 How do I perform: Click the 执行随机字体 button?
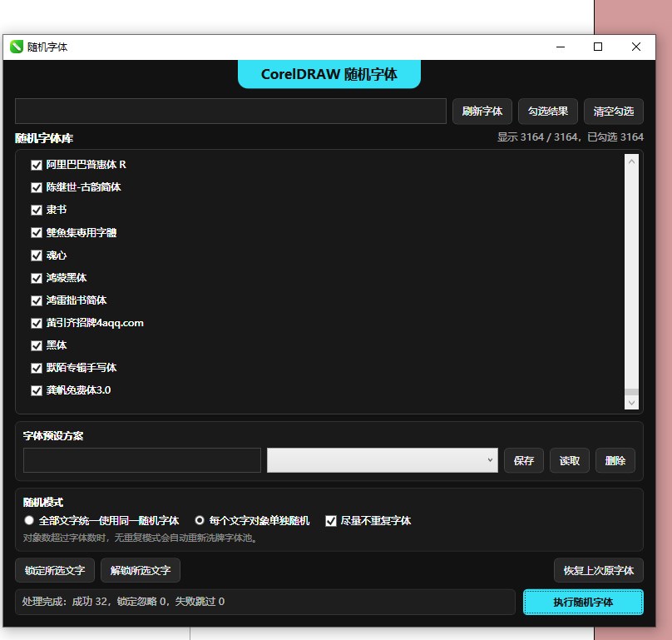[583, 603]
